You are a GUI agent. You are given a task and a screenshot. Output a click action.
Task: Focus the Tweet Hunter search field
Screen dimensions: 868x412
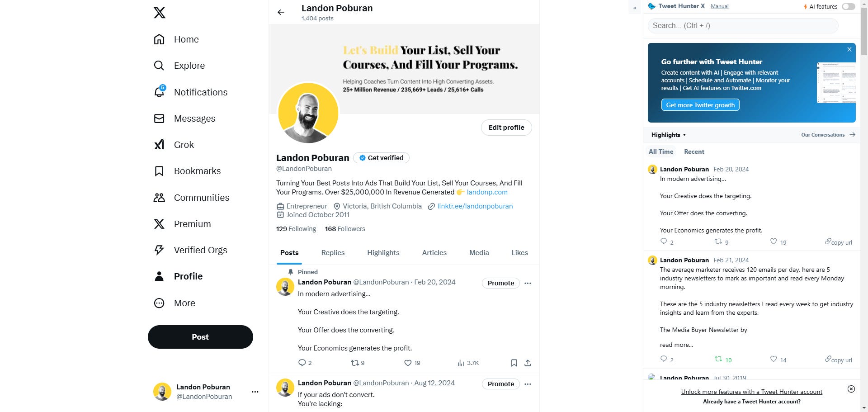pos(743,25)
